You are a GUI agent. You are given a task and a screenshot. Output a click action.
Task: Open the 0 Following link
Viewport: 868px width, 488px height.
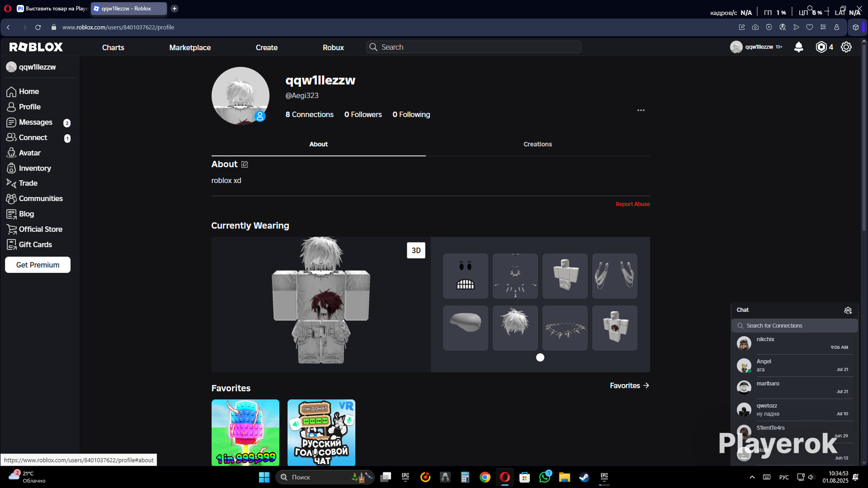pyautogui.click(x=411, y=115)
